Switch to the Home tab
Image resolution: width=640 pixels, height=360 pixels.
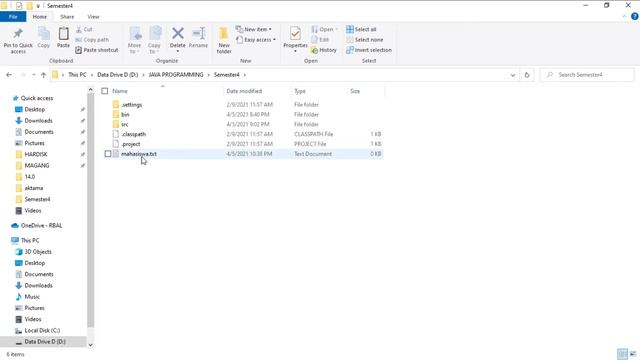coord(40,17)
